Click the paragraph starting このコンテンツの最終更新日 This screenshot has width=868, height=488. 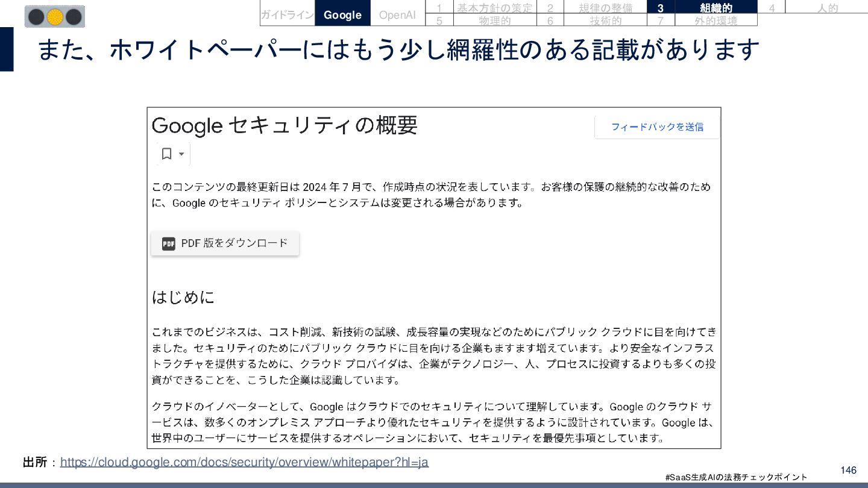point(431,195)
